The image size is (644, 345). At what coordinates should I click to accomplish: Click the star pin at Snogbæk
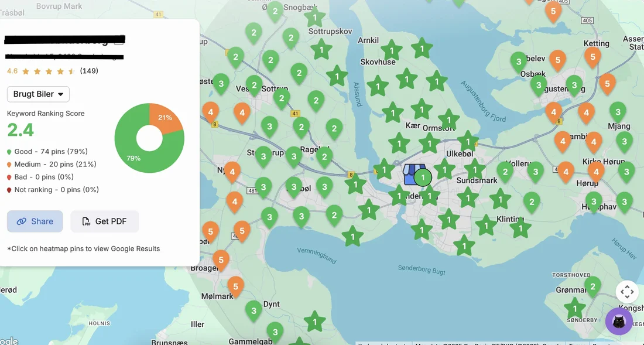click(x=315, y=18)
